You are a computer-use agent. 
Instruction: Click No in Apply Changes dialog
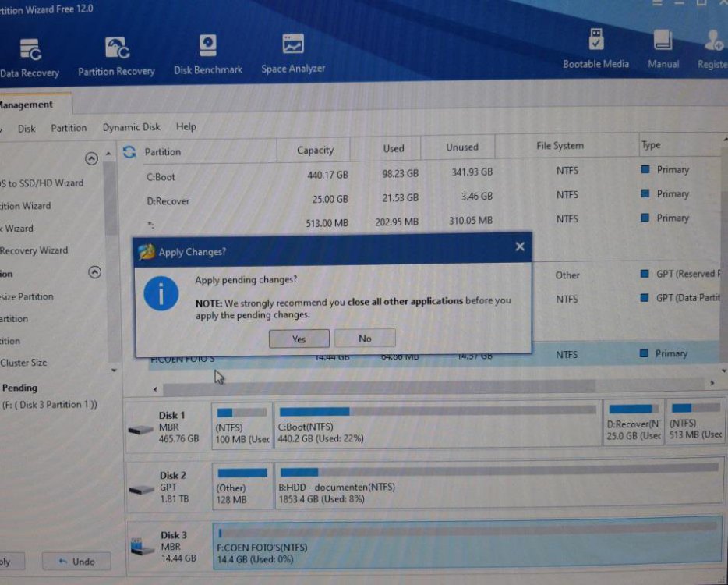coord(365,339)
